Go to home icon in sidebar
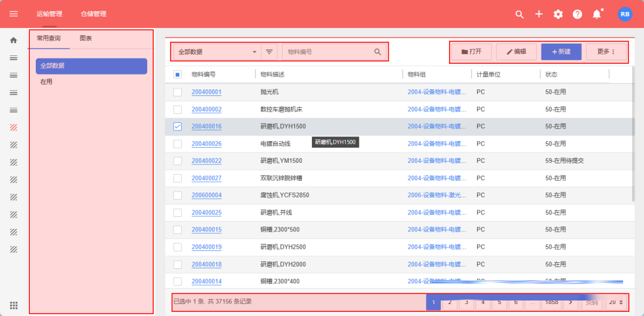 (x=13, y=41)
